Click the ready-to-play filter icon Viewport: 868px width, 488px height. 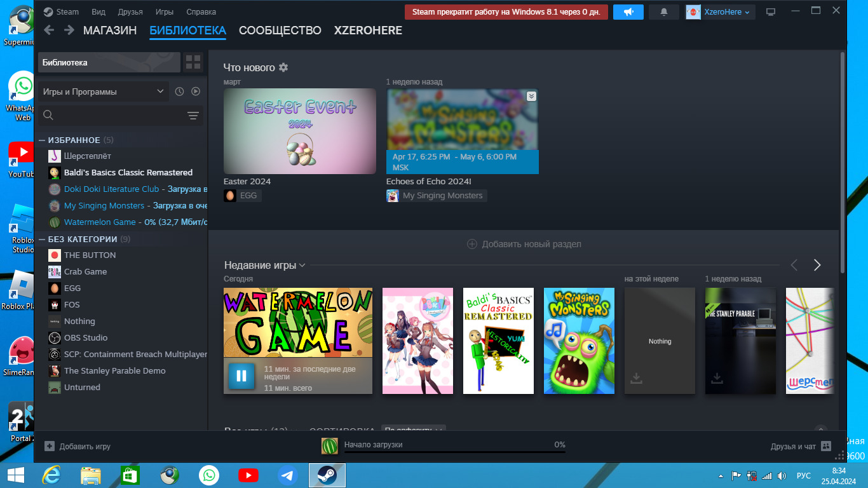196,91
